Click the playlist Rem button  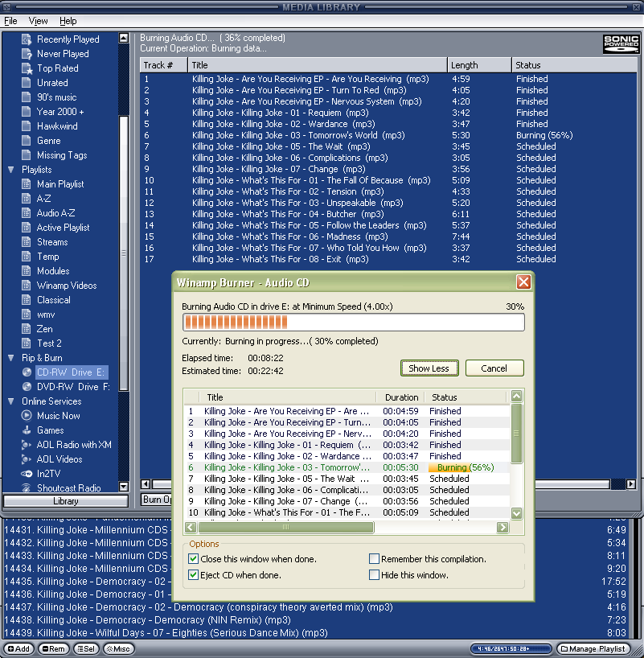click(x=54, y=649)
